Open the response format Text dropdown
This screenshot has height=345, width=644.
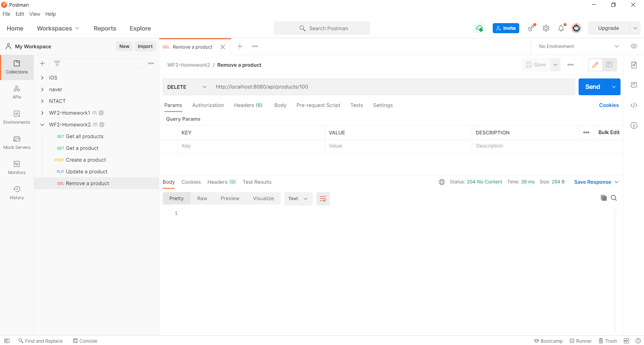click(298, 199)
